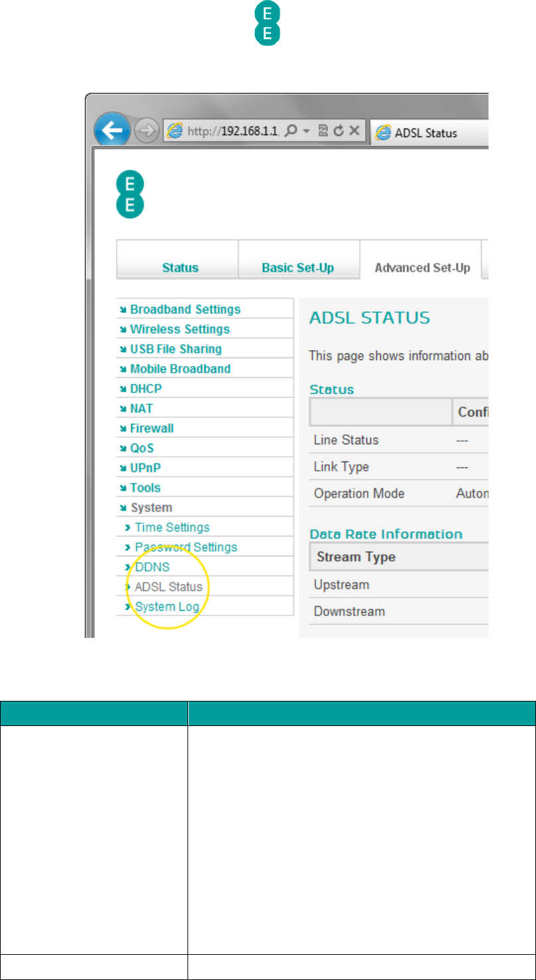Viewport: 536px width, 980px height.
Task: Open the Firewall menu item
Action: (x=152, y=428)
